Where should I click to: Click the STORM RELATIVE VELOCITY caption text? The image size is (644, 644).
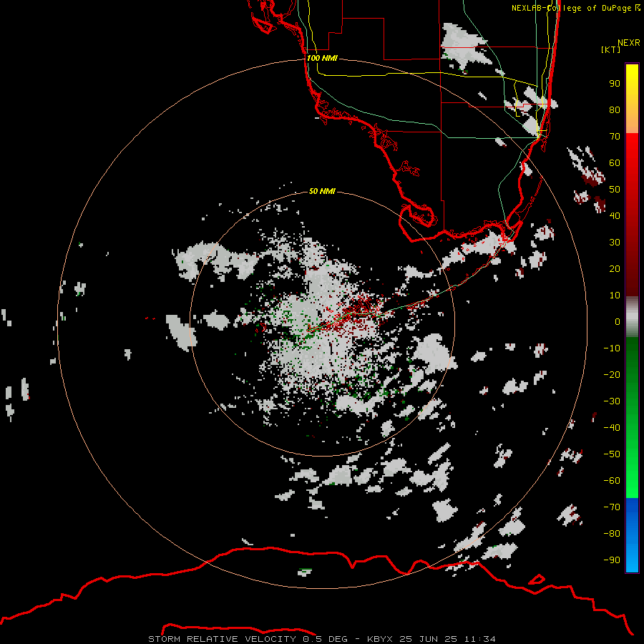[x=221, y=639]
